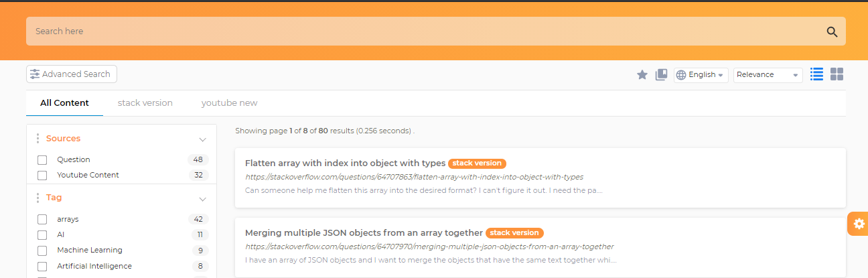The width and height of the screenshot is (868, 278).
Task: Click into the Search here field
Action: [x=422, y=31]
